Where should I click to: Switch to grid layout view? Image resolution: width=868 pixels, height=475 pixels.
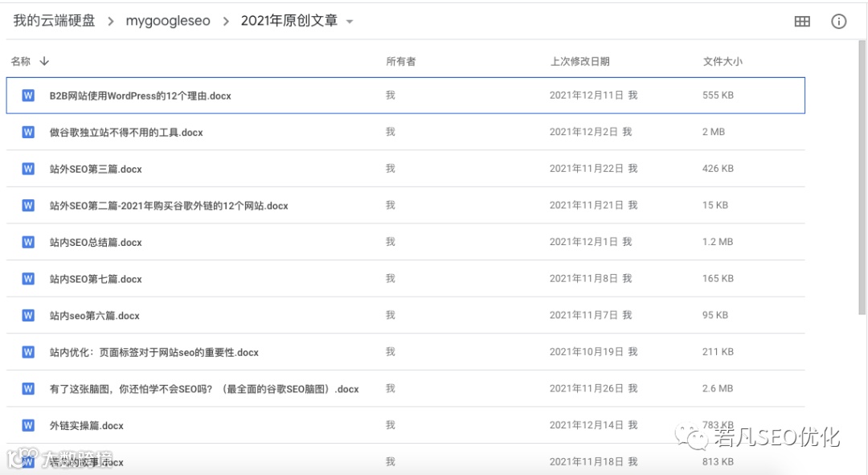point(802,22)
